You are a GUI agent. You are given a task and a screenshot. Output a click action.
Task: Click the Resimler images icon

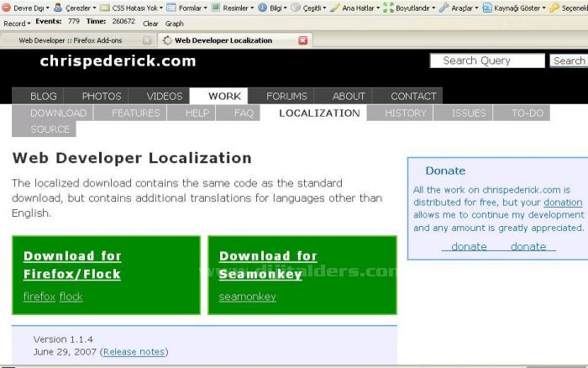click(216, 8)
